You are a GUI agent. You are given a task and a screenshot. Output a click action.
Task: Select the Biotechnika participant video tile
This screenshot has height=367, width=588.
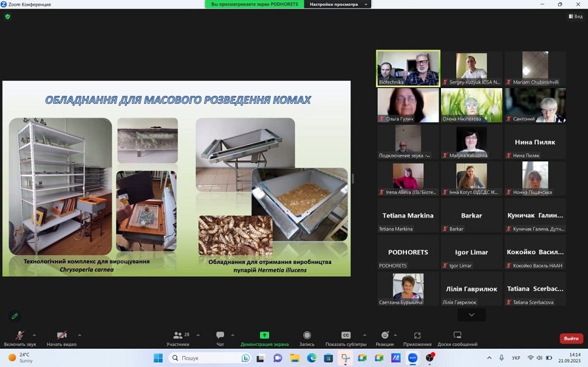tap(408, 69)
